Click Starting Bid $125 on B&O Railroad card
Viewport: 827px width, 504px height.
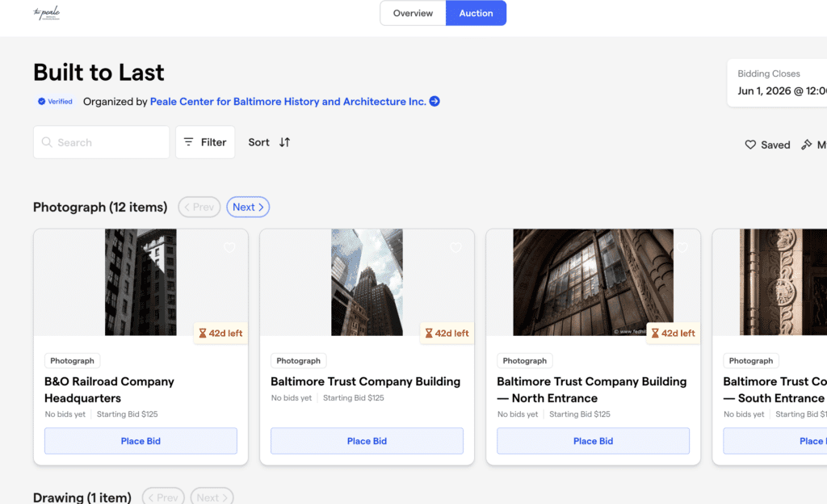[127, 414]
